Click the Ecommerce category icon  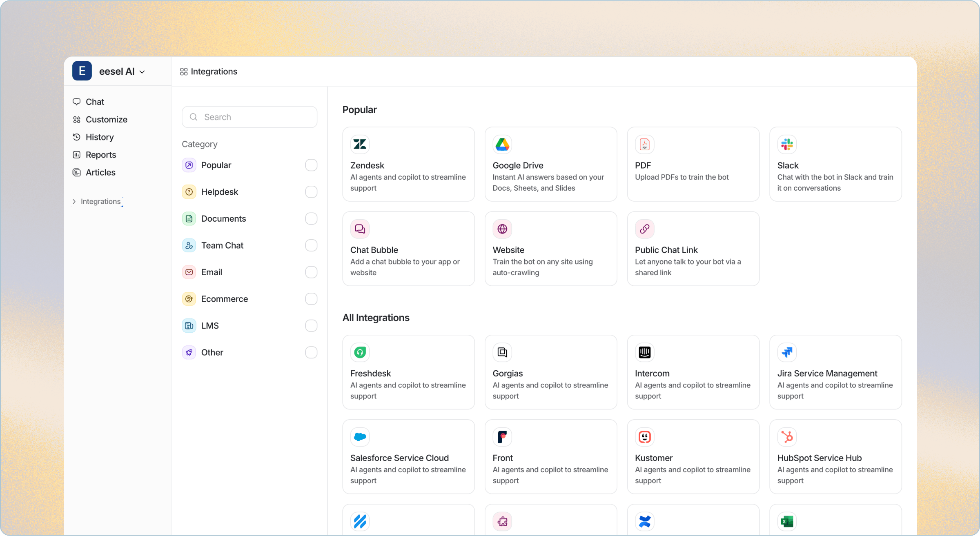pyautogui.click(x=189, y=299)
